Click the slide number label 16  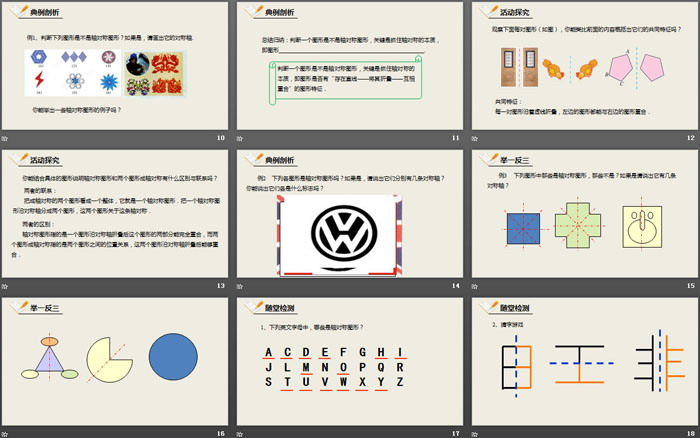pos(221,434)
